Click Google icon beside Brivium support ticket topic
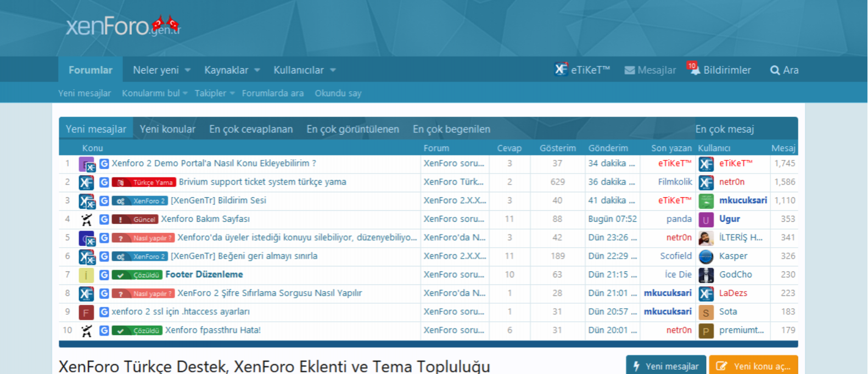This screenshot has width=868, height=374. [x=104, y=182]
